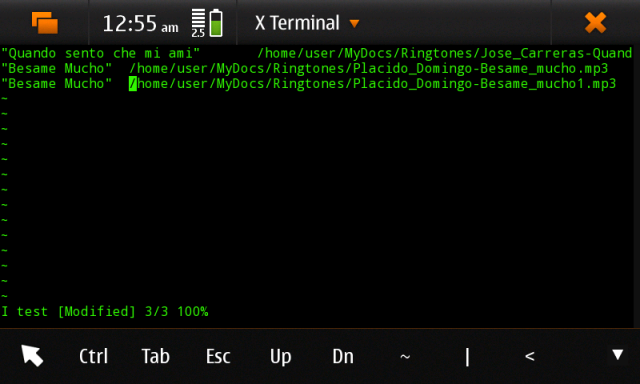Tap the 12:55 am clock status area

(140, 24)
